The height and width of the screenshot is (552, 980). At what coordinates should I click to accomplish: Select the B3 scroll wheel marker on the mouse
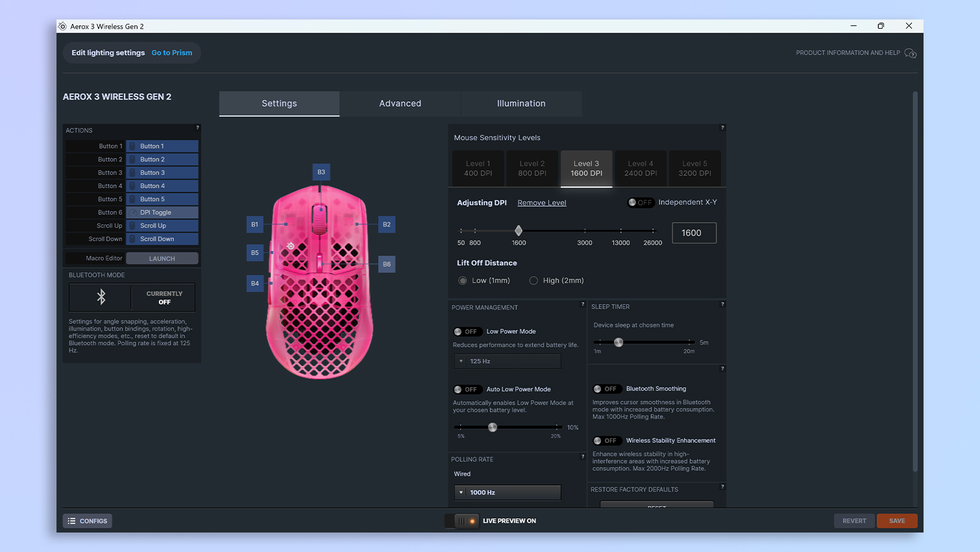point(321,171)
